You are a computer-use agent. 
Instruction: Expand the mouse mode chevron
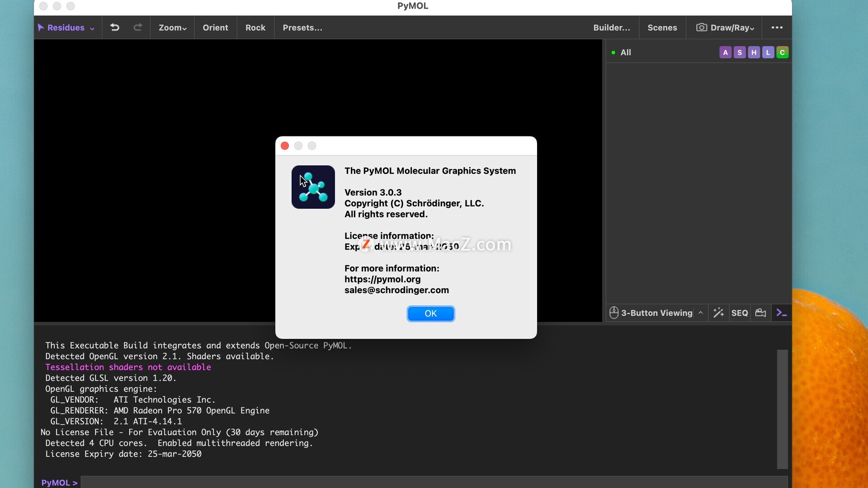700,313
